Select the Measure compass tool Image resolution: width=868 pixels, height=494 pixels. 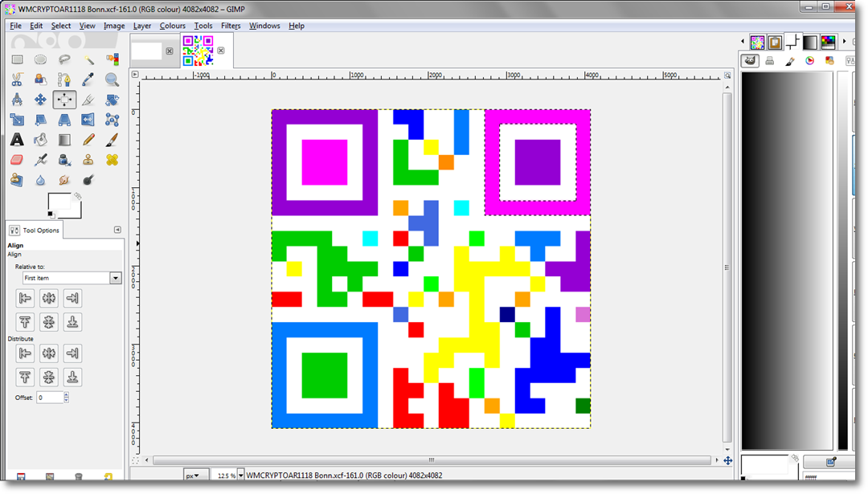pyautogui.click(x=17, y=100)
